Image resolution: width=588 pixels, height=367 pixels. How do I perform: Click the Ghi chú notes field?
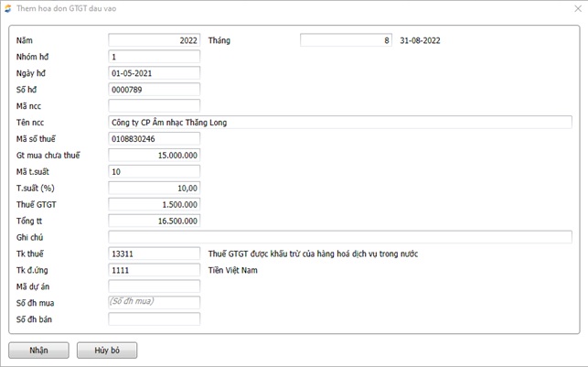345,237
